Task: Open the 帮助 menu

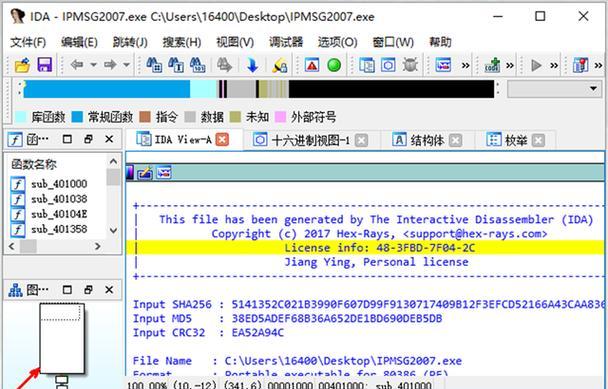Action: click(x=440, y=42)
